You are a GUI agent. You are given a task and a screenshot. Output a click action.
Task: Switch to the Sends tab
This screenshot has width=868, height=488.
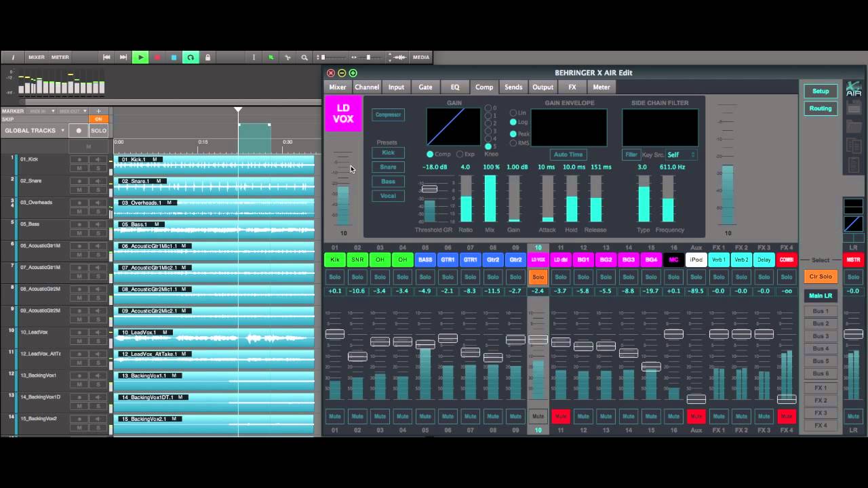[x=513, y=87]
